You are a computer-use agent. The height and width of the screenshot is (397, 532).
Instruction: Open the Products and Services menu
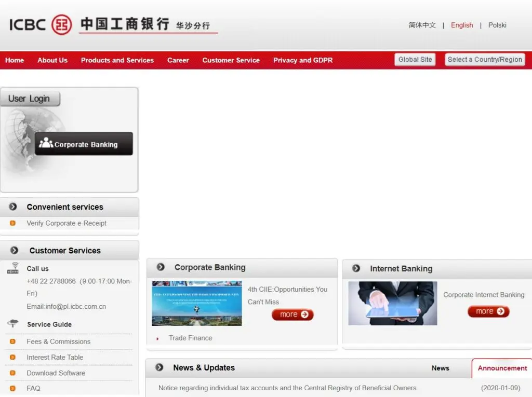(x=117, y=60)
